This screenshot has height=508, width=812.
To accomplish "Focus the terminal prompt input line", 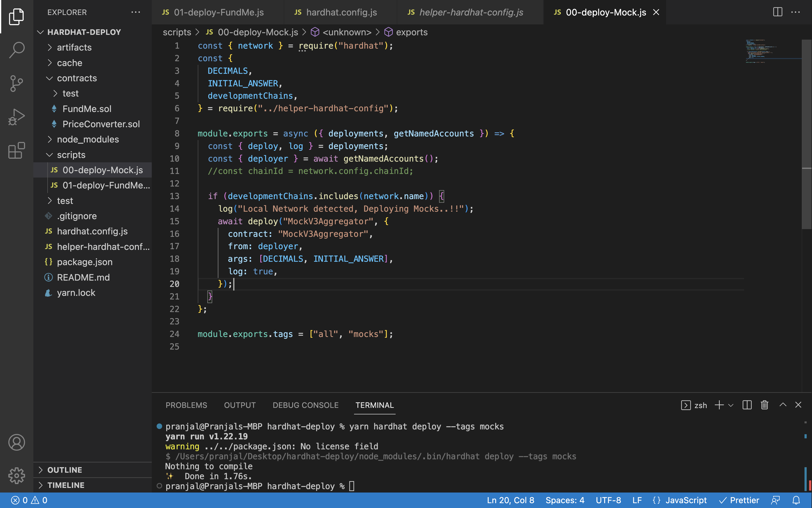I will pos(351,486).
